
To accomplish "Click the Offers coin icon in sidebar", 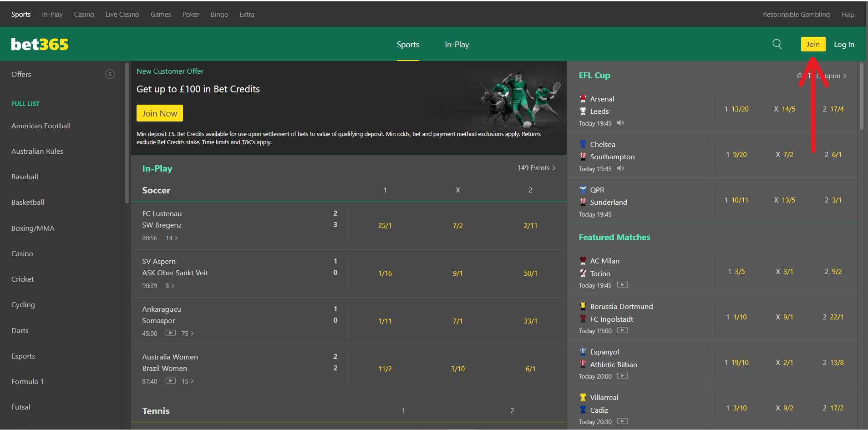I will pos(110,74).
